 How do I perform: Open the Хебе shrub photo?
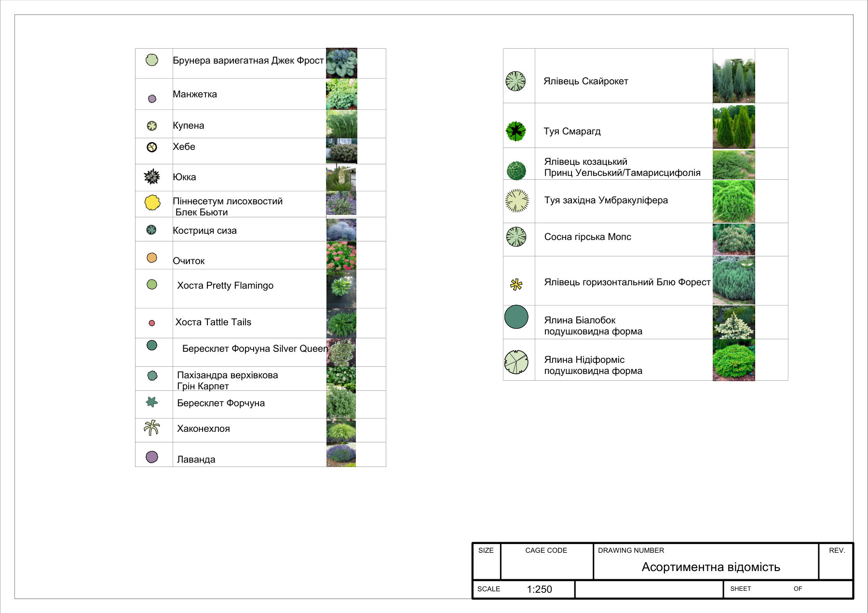[x=341, y=151]
